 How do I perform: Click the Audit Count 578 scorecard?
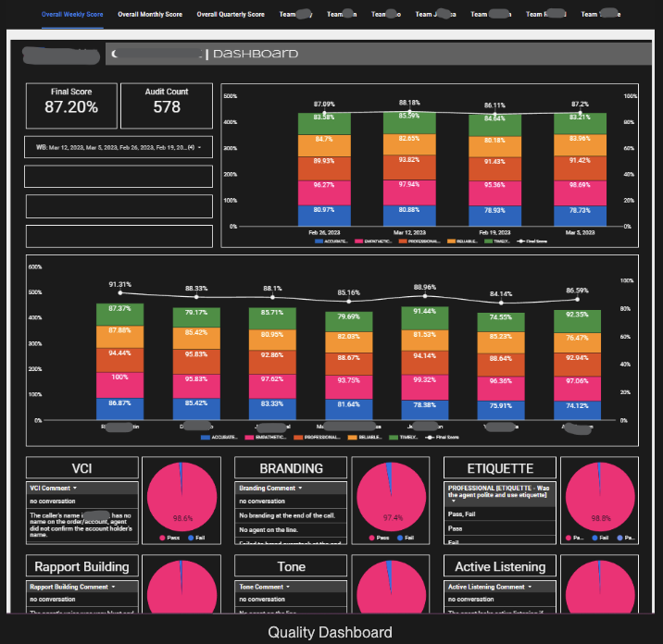[167, 105]
